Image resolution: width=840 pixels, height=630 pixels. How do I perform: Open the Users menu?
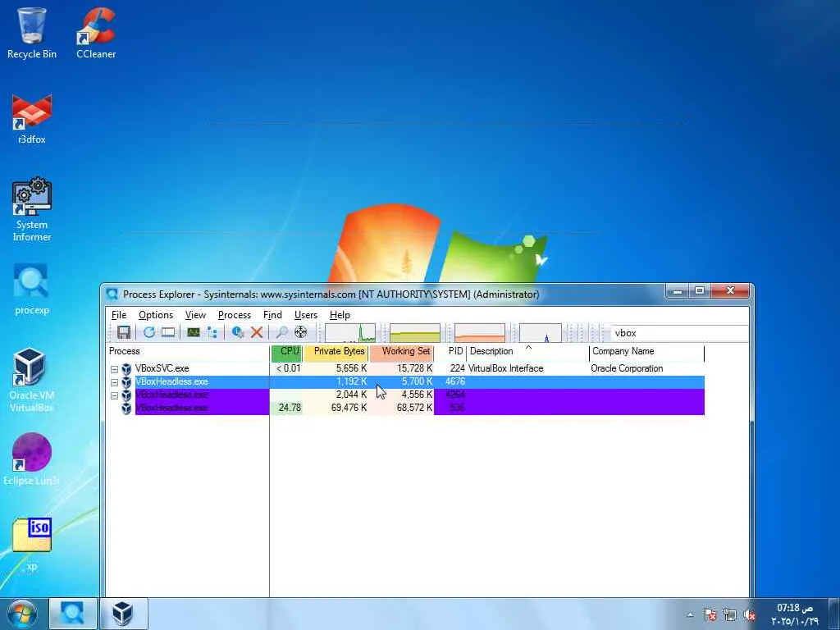306,315
